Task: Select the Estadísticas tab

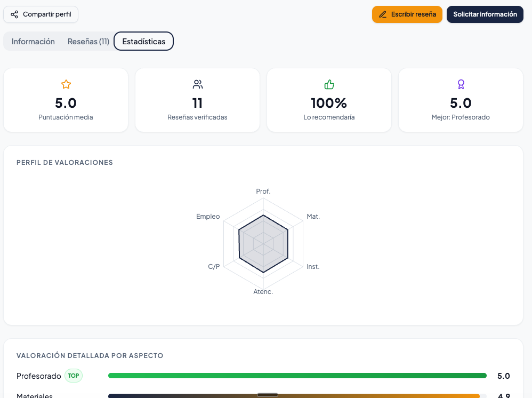Action: tap(143, 42)
